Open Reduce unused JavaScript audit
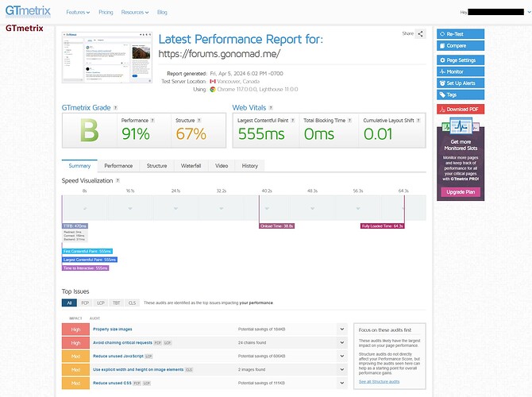 click(x=118, y=357)
